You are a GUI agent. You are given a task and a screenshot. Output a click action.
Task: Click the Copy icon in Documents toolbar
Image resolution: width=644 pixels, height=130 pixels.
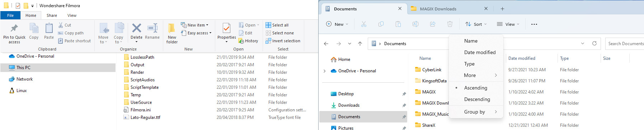(381, 24)
